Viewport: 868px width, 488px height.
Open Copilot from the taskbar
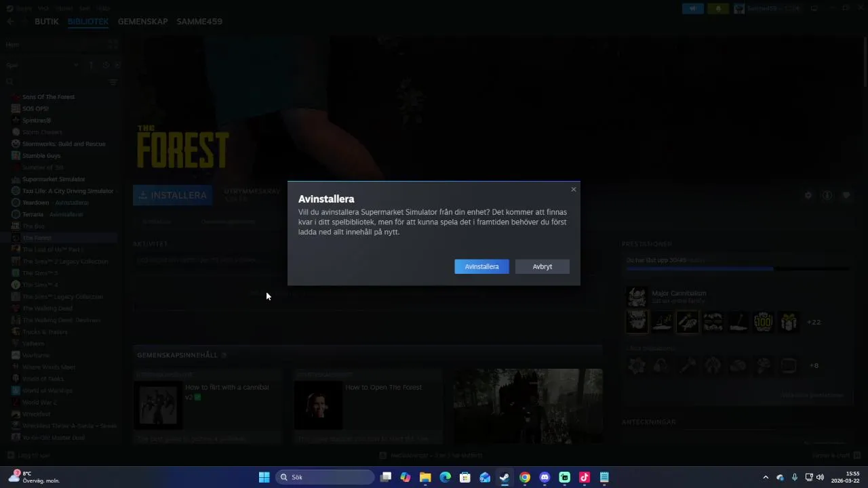(x=406, y=477)
